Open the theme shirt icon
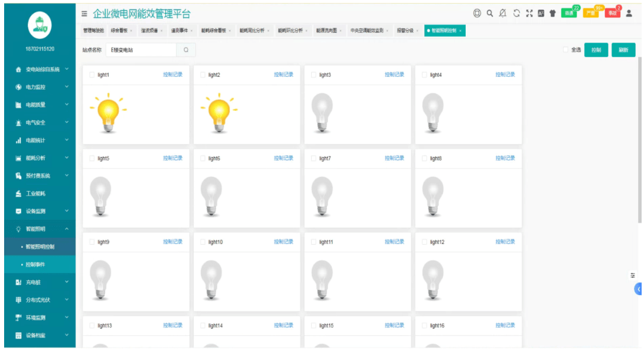 click(x=553, y=14)
